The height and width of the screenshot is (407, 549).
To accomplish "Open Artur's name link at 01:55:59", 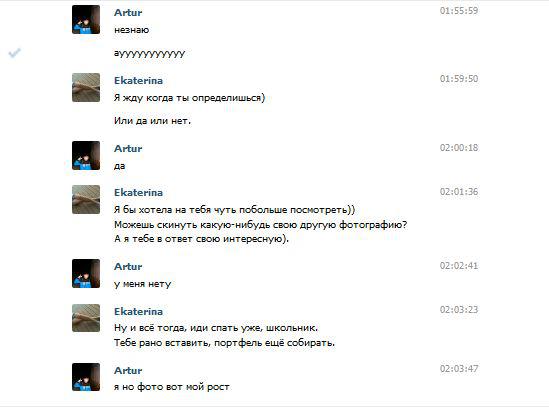I will (x=128, y=13).
